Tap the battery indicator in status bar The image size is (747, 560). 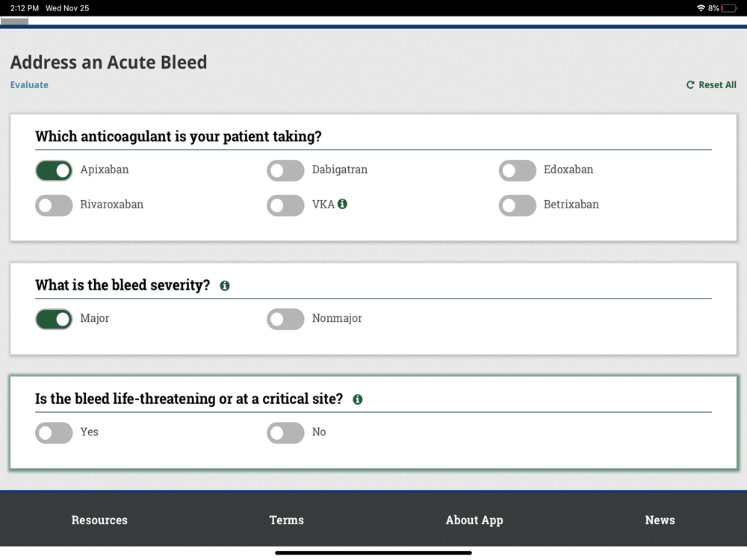729,8
